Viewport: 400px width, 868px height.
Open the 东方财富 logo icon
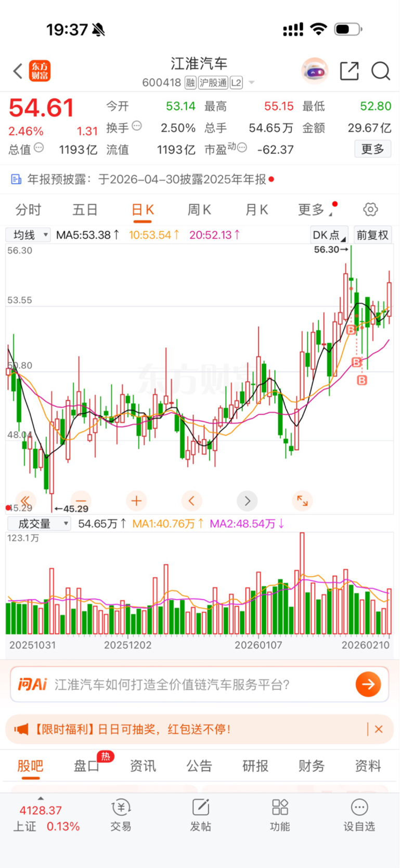click(x=40, y=71)
